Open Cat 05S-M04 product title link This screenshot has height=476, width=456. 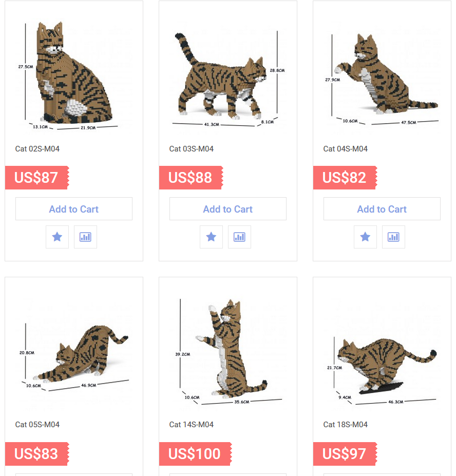point(37,424)
